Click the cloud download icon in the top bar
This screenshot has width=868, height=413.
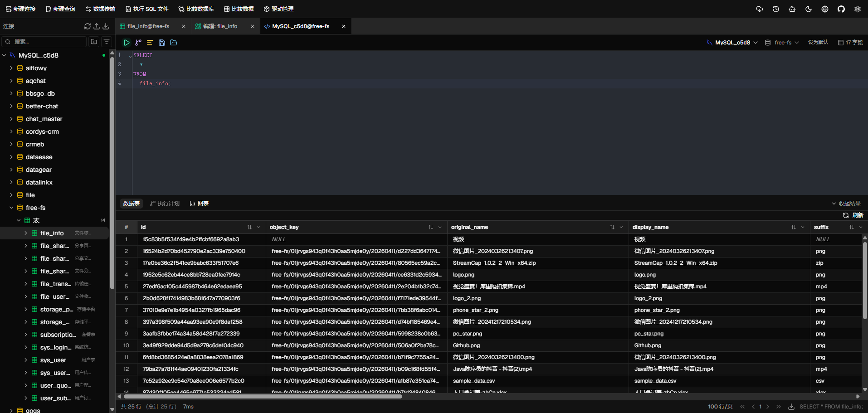tap(760, 9)
